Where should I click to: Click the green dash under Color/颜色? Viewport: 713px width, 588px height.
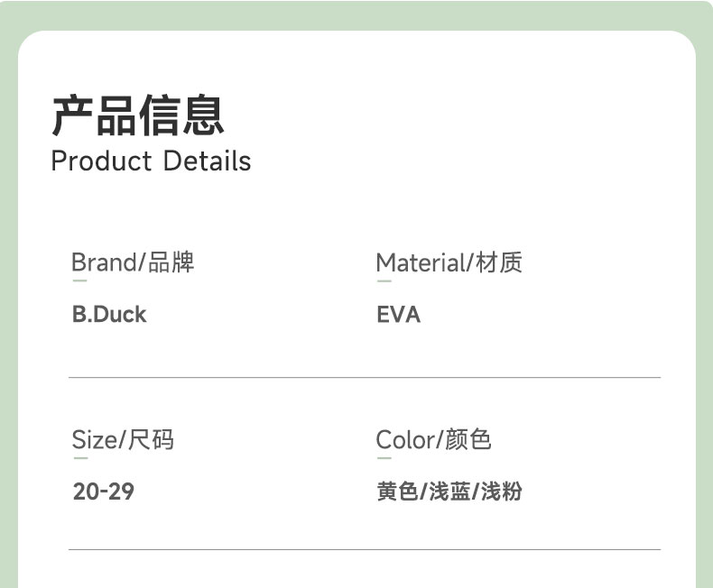coord(384,459)
